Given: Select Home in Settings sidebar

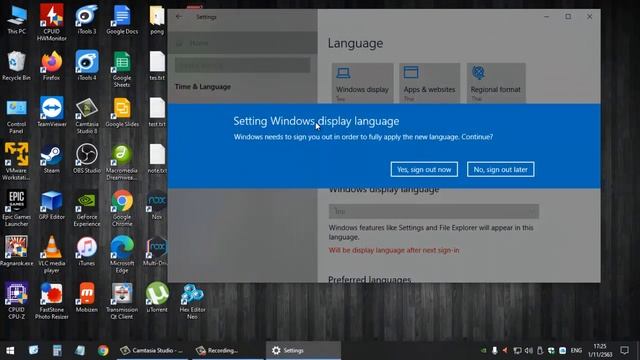Looking at the screenshot, I should [x=242, y=43].
